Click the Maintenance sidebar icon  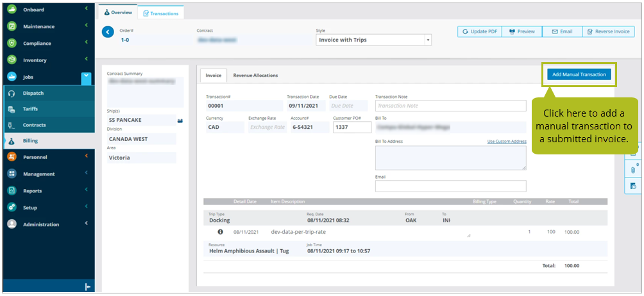coord(12,26)
